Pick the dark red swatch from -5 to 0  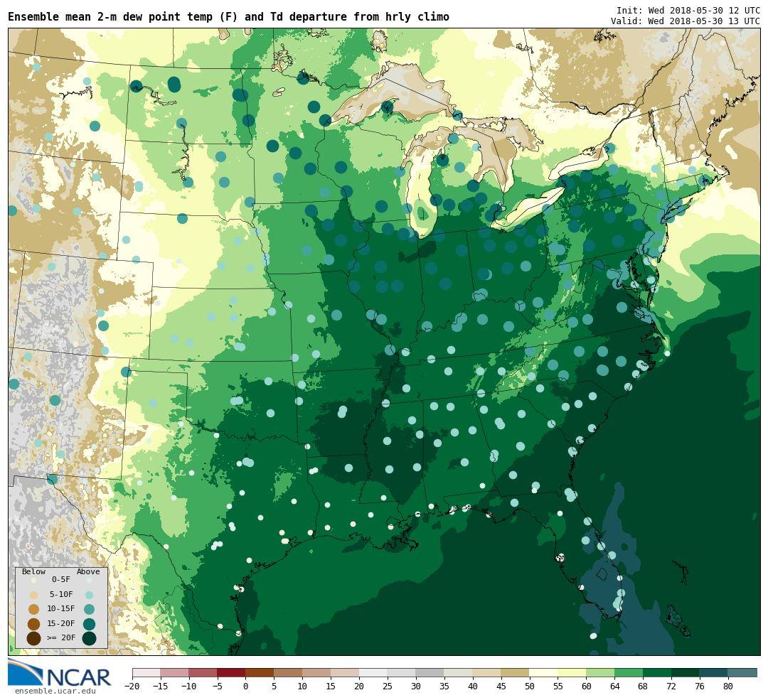coord(232,672)
